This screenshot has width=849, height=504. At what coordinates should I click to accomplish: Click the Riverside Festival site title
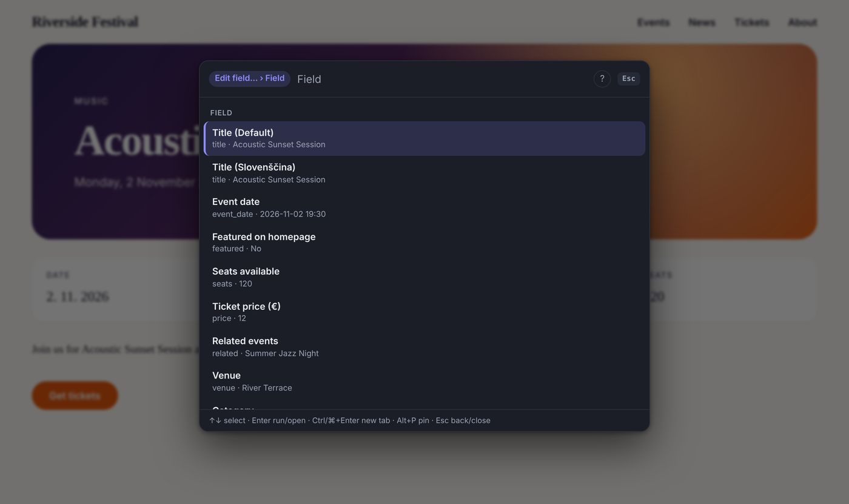(x=85, y=22)
